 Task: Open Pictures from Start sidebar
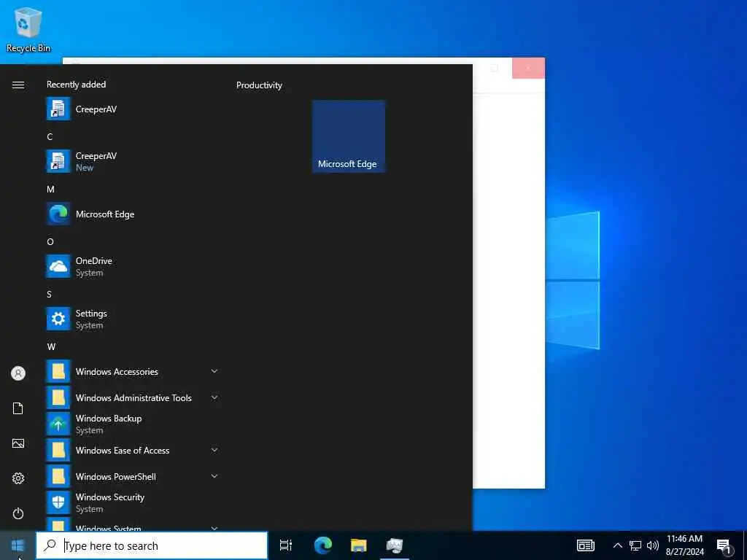[18, 444]
